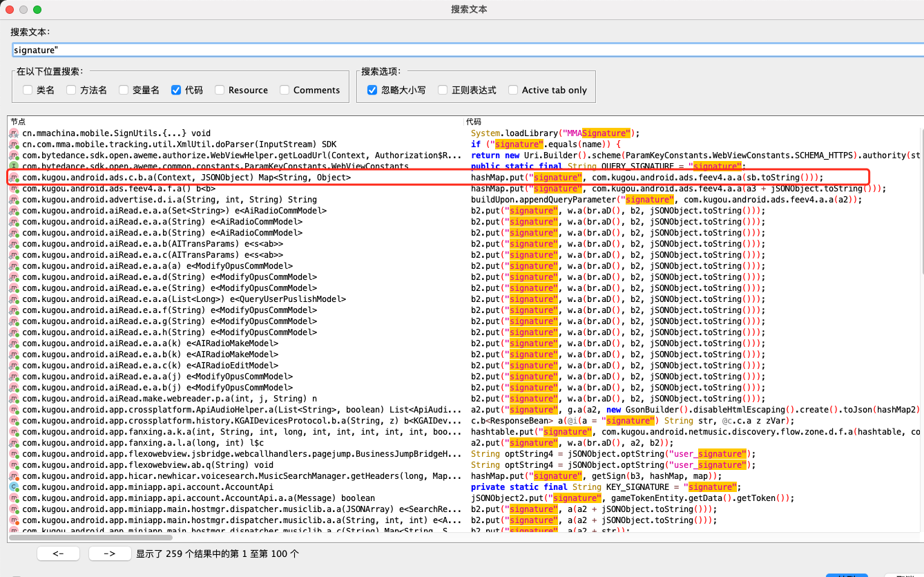Enable the Resource checkbox
Screen dimensions: 924x577
(220, 90)
